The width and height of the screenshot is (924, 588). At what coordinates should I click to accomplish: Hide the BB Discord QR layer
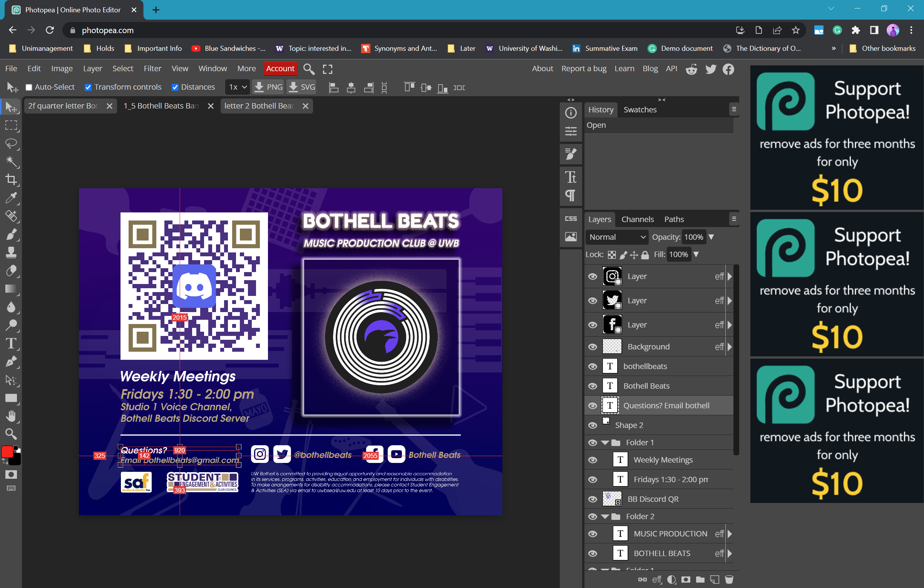pos(593,499)
